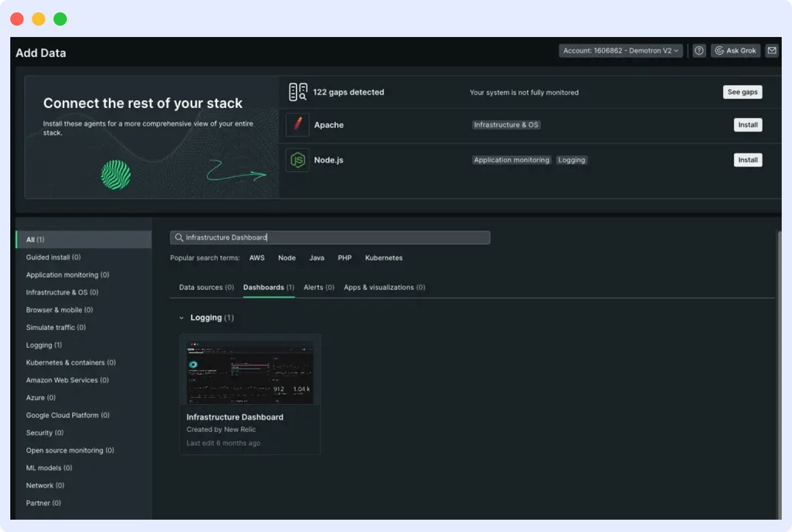The height and width of the screenshot is (532, 792).
Task: Select Azure category
Action: [x=41, y=398]
